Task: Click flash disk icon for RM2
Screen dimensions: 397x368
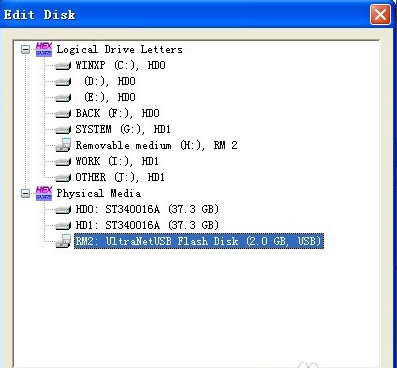Action: [63, 241]
